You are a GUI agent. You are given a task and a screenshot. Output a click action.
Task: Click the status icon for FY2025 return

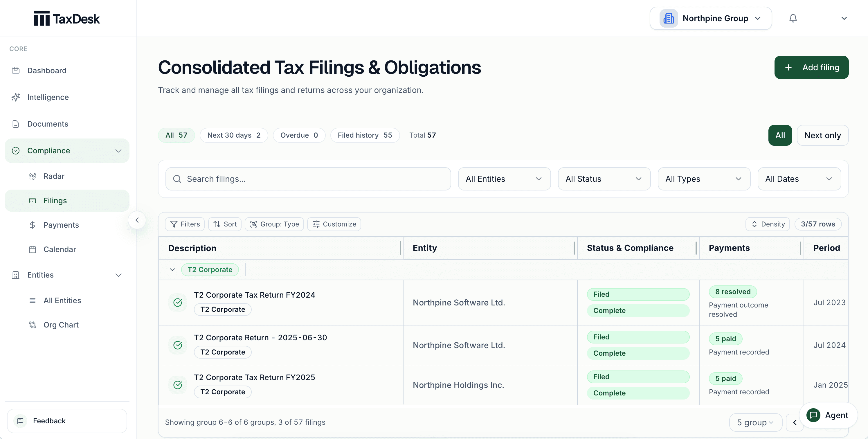point(178,385)
